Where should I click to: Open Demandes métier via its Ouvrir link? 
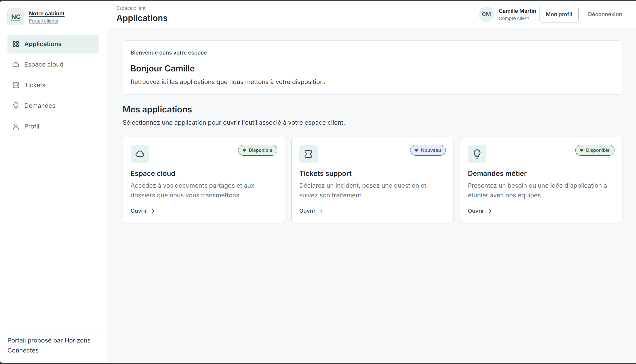pyautogui.click(x=480, y=211)
